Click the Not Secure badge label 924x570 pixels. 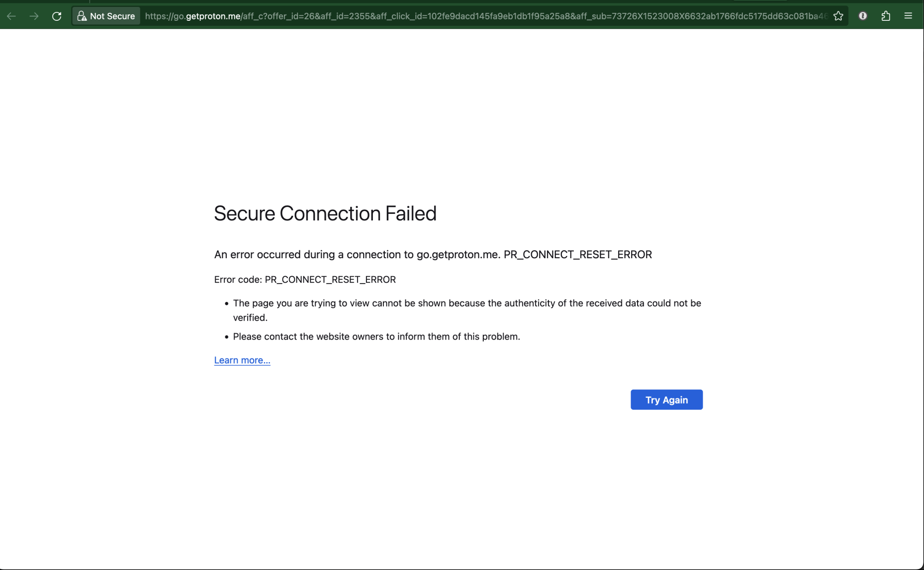pyautogui.click(x=113, y=16)
